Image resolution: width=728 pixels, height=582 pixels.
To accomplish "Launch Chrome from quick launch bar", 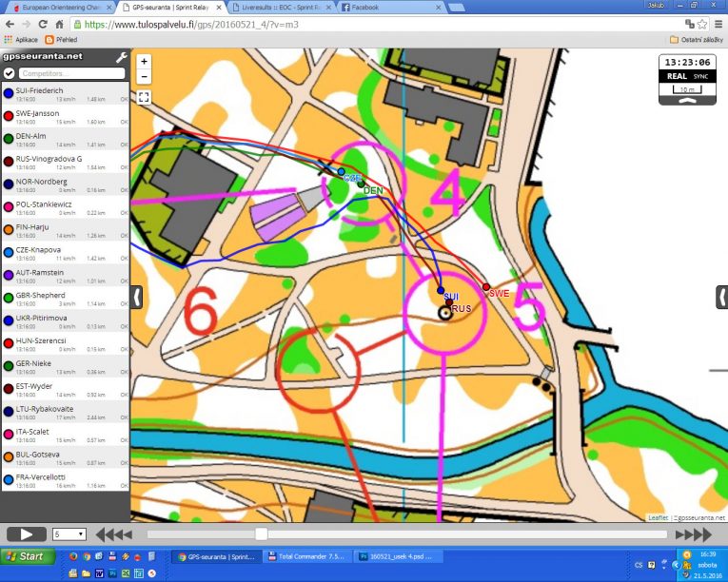I will click(87, 556).
